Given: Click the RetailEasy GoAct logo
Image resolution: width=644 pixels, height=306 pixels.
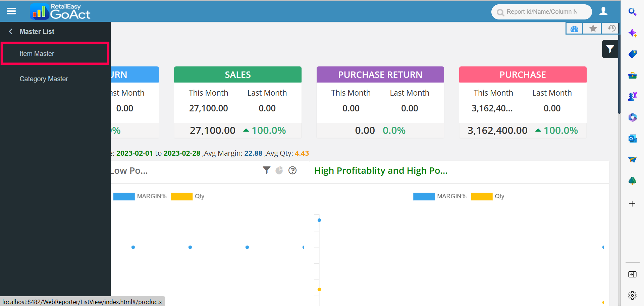Looking at the screenshot, I should click(x=60, y=11).
